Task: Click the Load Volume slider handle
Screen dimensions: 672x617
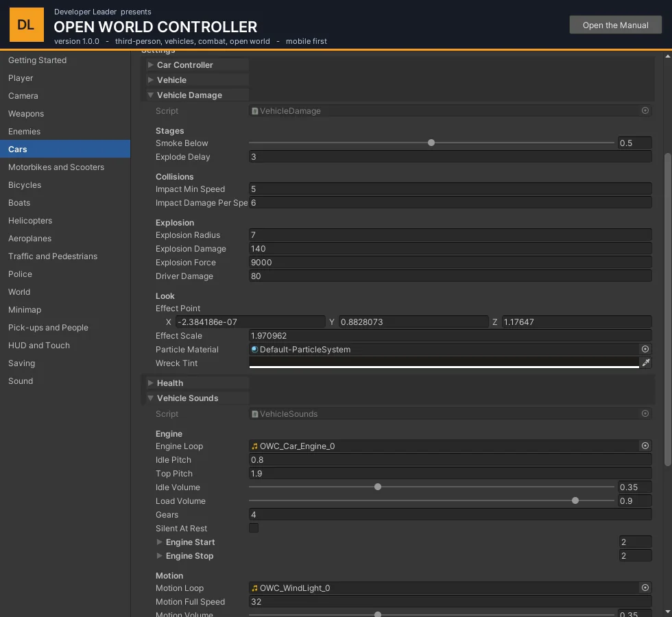Action: 575,500
